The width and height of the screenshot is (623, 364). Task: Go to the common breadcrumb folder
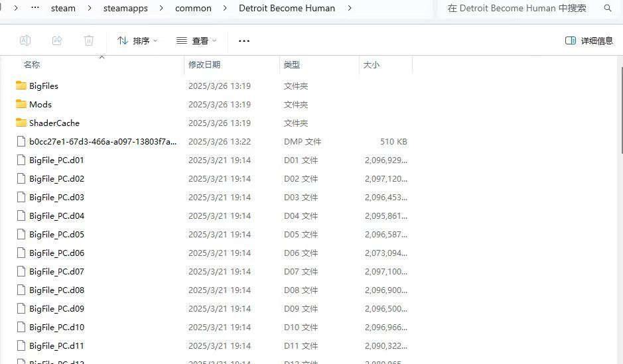click(x=193, y=9)
